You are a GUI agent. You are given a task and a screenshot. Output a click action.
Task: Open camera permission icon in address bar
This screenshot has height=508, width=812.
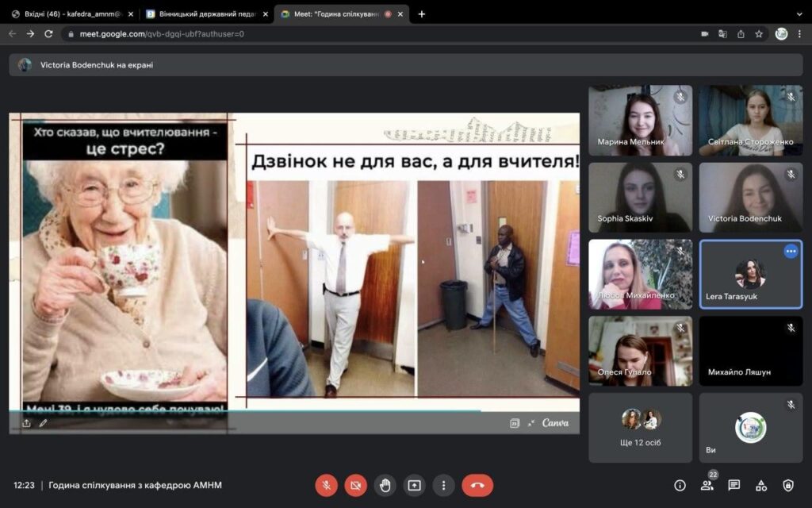click(705, 33)
